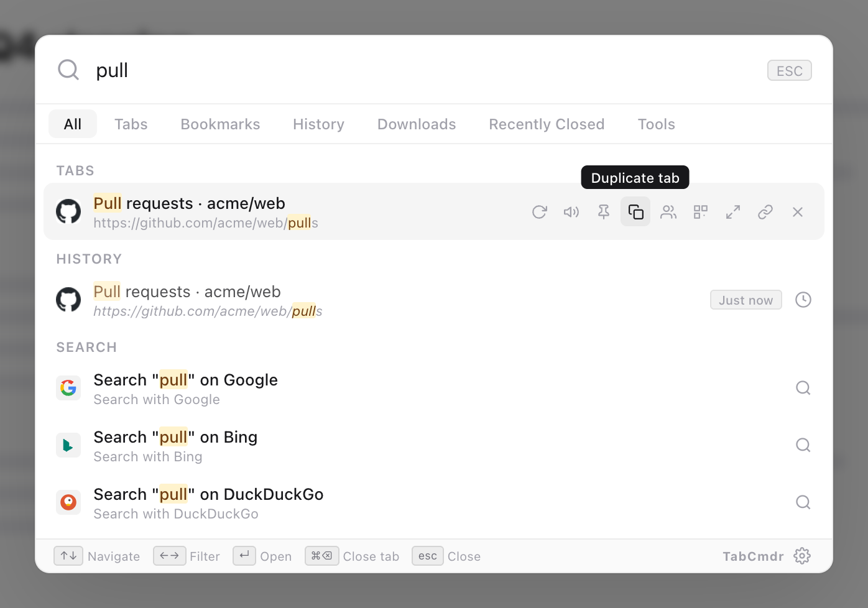This screenshot has width=868, height=608.
Task: Click the up/down Navigate key hint
Action: coord(68,556)
